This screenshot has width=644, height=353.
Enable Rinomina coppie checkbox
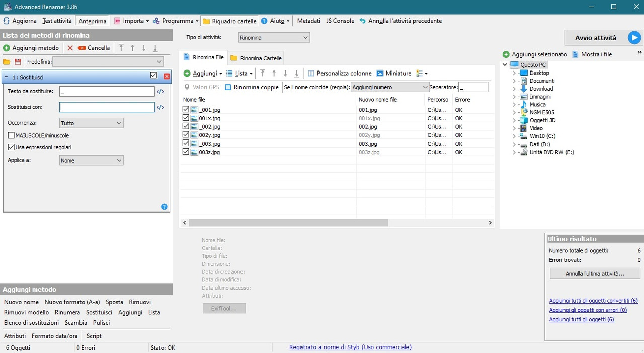point(228,87)
